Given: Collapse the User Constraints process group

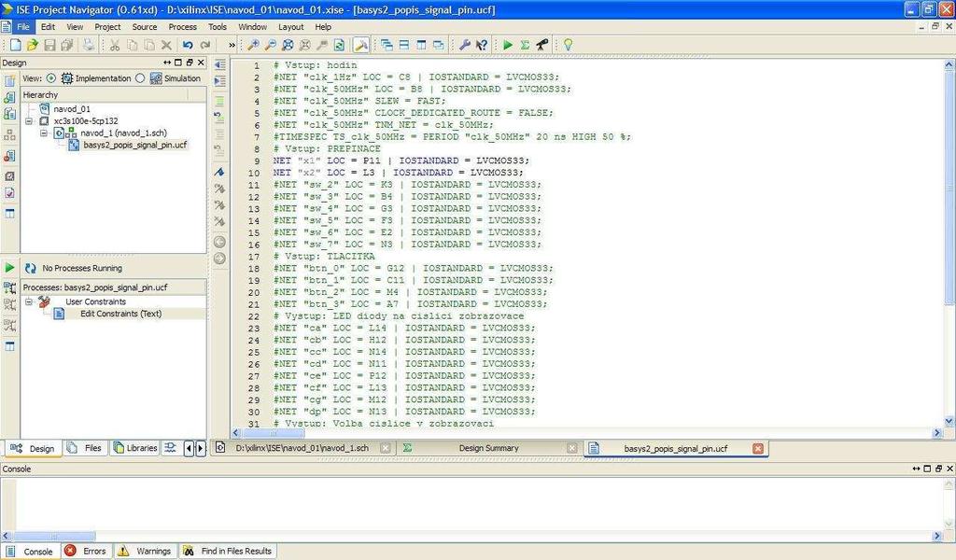Looking at the screenshot, I should point(29,301).
